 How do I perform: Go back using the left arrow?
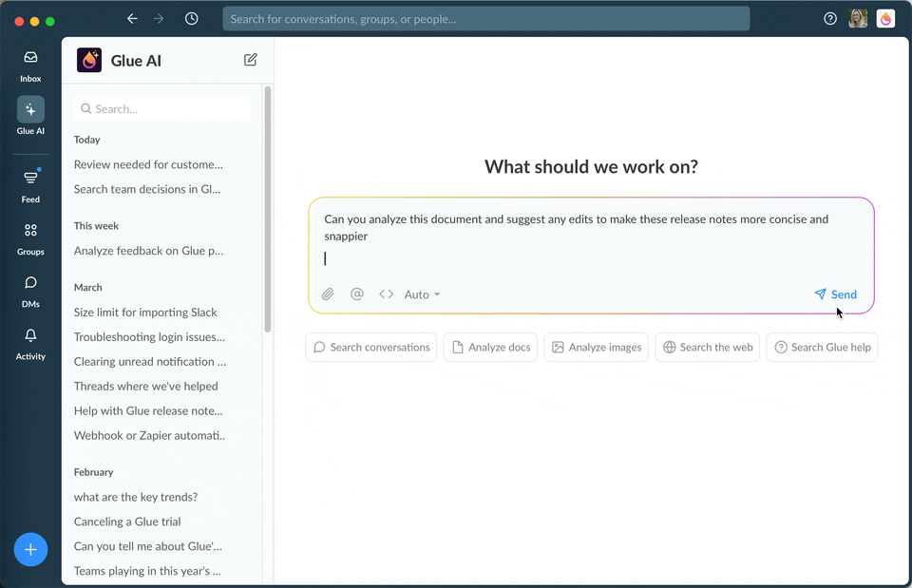[132, 19]
